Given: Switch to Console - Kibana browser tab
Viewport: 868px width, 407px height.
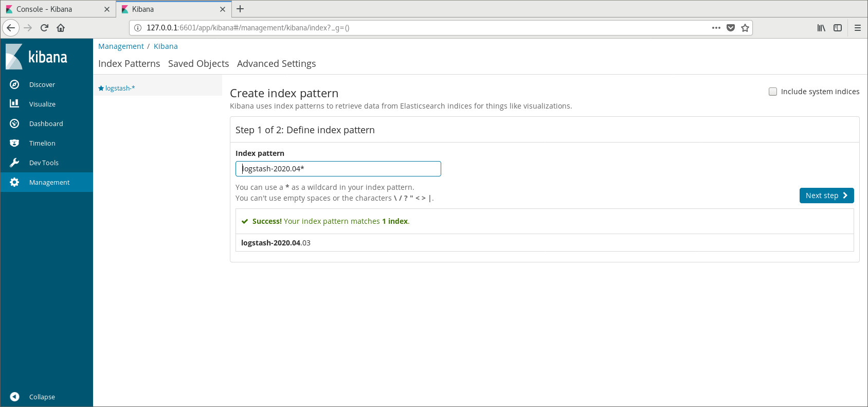Looking at the screenshot, I should [58, 9].
